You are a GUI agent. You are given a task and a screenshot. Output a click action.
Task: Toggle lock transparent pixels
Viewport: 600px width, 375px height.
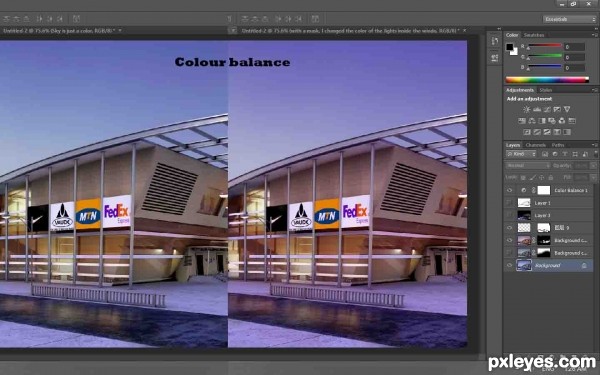pyautogui.click(x=523, y=178)
